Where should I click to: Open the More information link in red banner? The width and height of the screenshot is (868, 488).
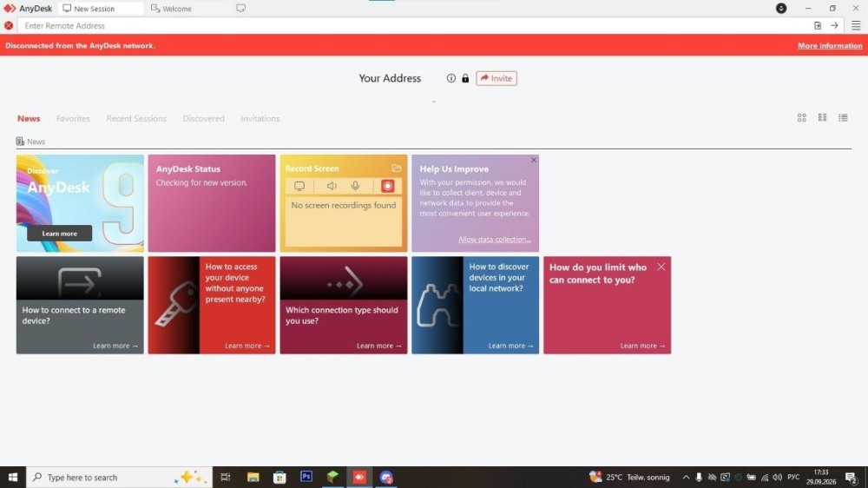click(x=830, y=45)
